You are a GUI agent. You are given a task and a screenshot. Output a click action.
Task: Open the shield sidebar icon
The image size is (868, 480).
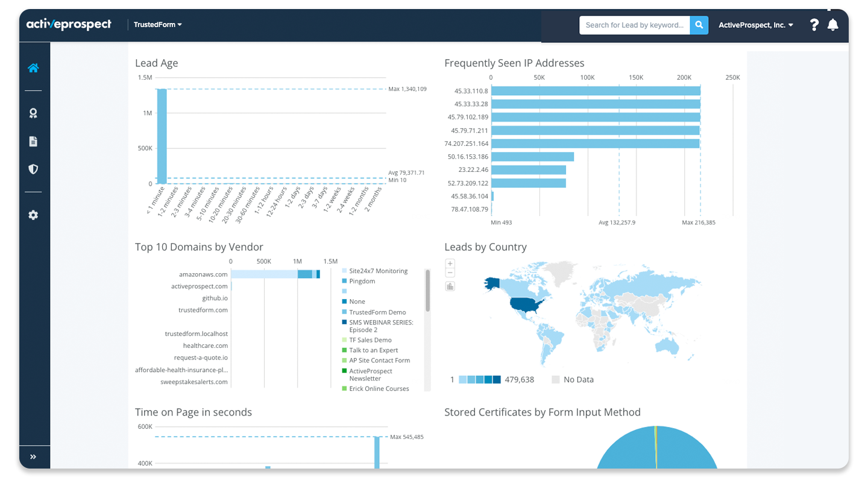point(33,169)
